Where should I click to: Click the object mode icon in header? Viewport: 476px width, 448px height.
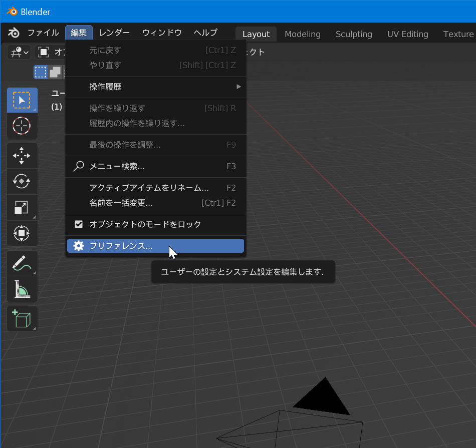44,52
